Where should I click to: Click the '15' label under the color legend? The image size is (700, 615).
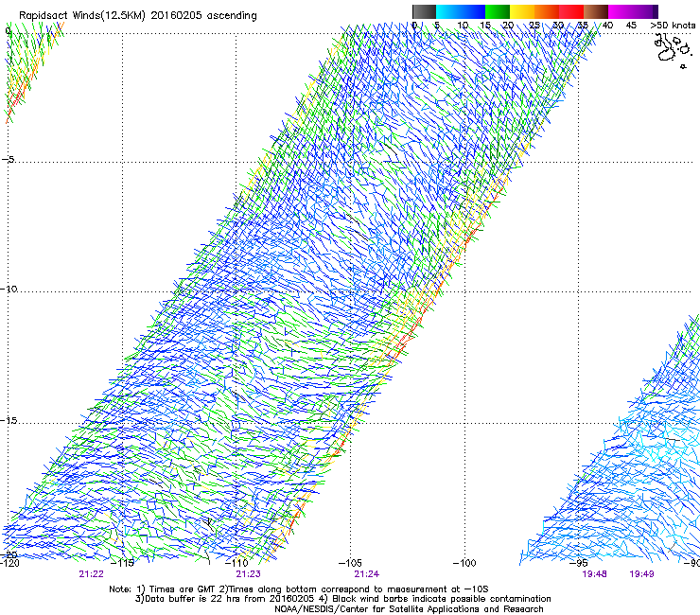tap(485, 25)
